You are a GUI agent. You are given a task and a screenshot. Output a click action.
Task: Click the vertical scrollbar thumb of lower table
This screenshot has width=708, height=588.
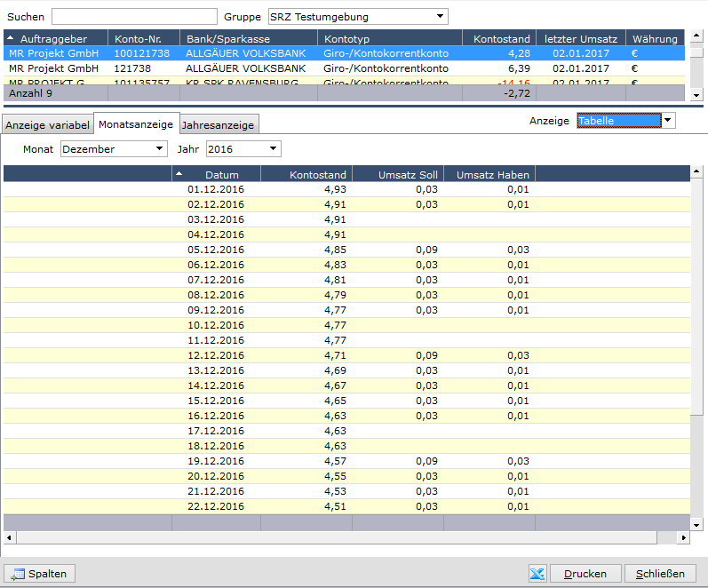coord(696,296)
